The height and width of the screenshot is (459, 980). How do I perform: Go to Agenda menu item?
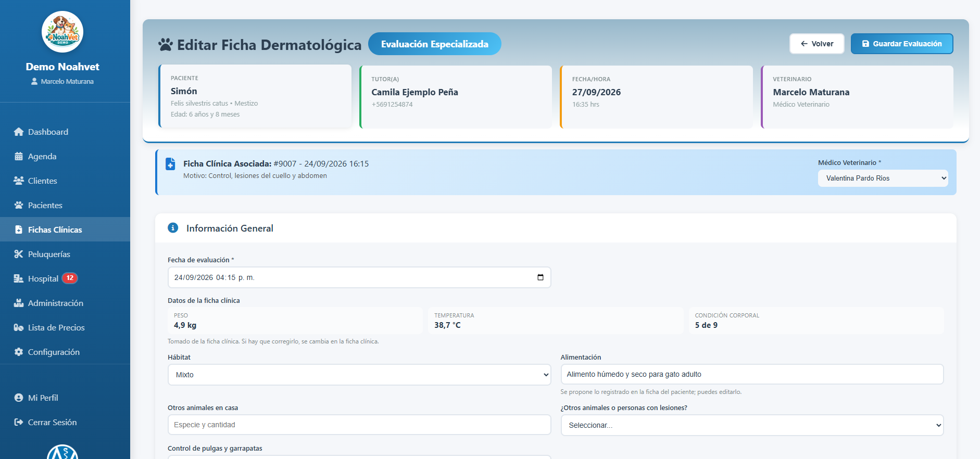(65, 156)
